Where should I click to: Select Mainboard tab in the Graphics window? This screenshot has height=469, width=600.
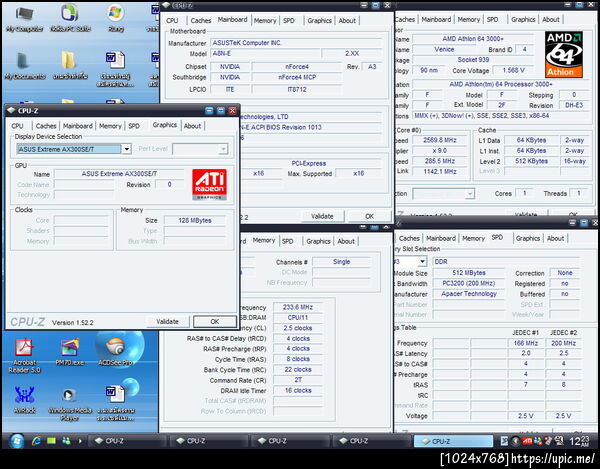pos(78,126)
